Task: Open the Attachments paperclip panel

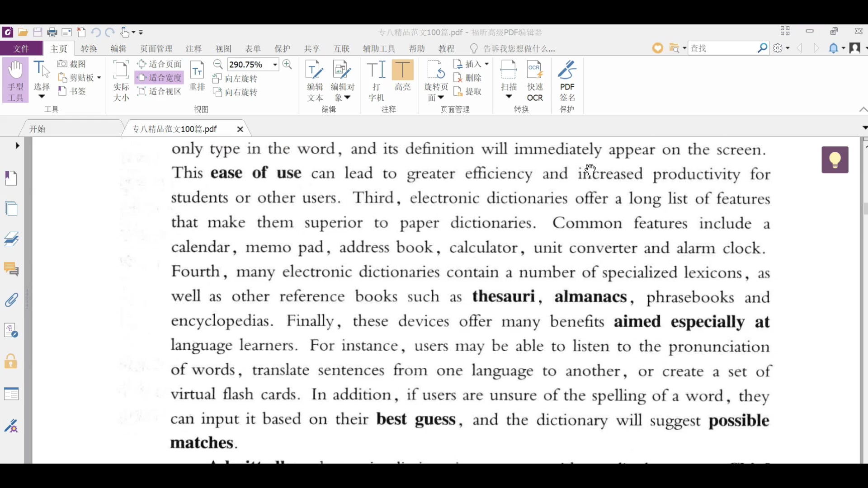Action: coord(11,300)
